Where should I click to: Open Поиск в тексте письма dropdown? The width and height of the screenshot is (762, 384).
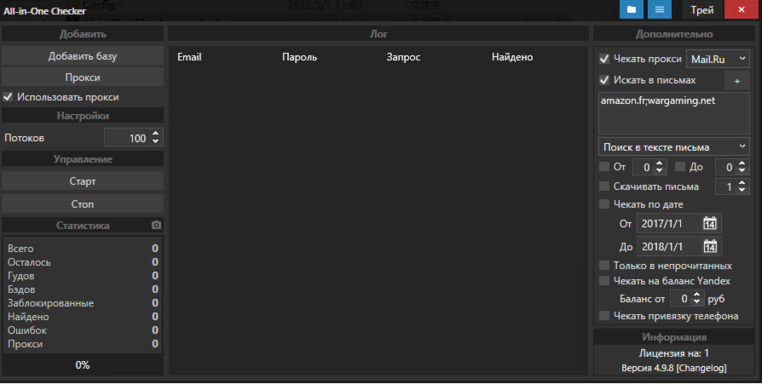(x=674, y=147)
